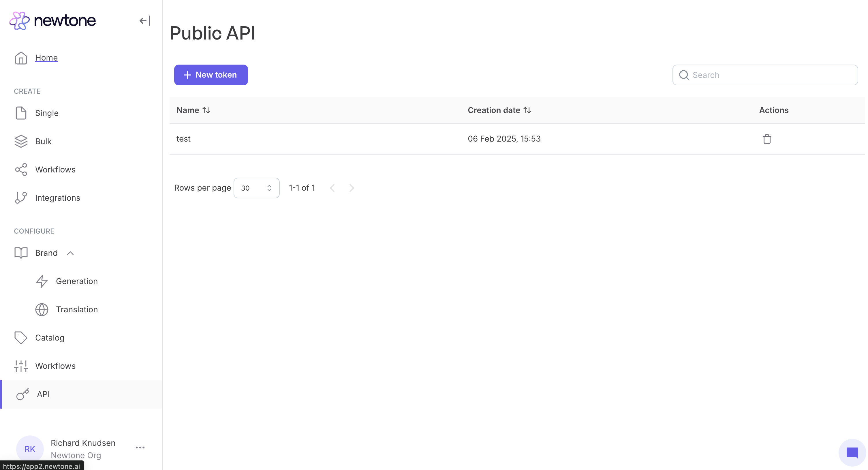The width and height of the screenshot is (868, 470).
Task: Click the Home house icon
Action: coord(21,58)
